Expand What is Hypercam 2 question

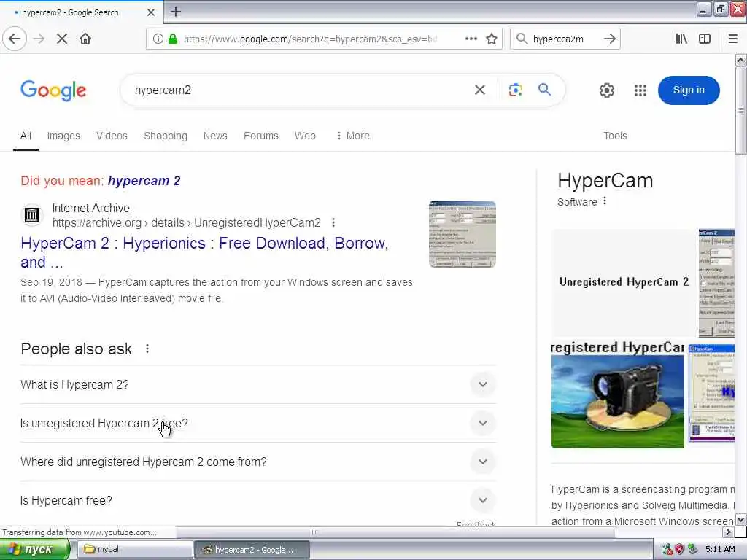[258, 384]
